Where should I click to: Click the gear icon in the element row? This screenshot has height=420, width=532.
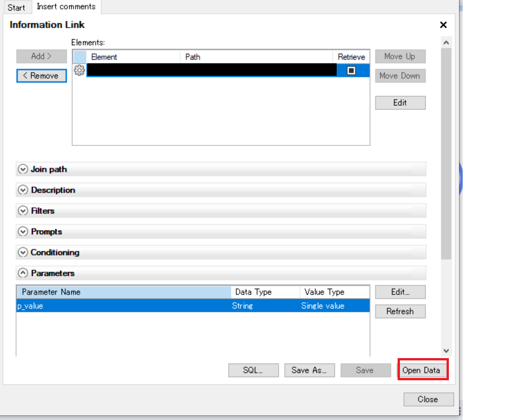[79, 70]
